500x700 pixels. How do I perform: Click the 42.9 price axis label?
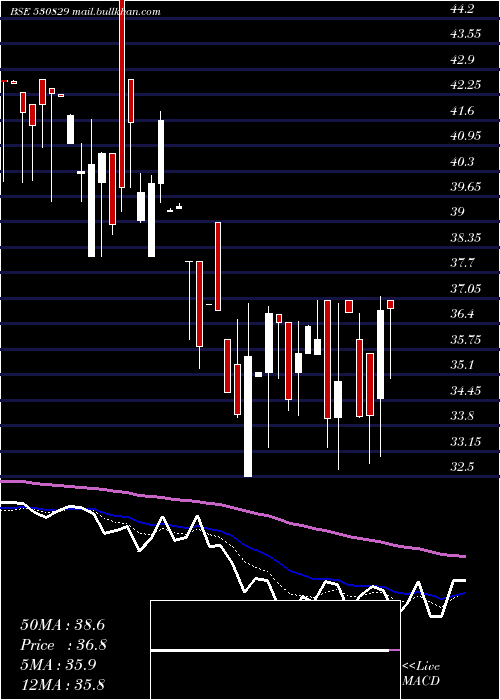[462, 59]
